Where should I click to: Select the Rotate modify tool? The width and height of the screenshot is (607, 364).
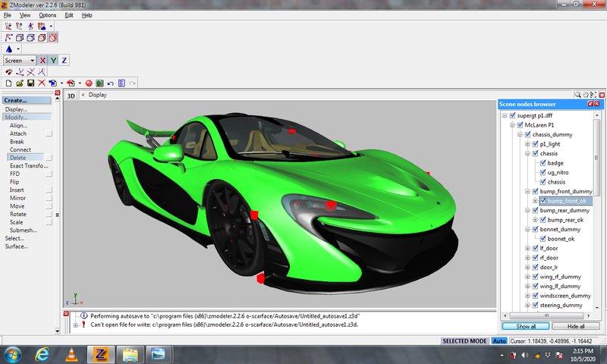tap(17, 215)
